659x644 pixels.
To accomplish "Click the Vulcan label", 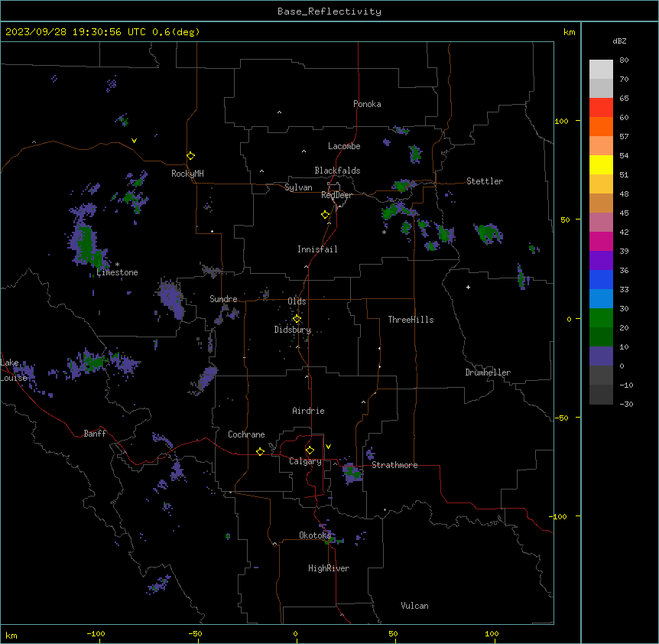I will (x=414, y=606).
